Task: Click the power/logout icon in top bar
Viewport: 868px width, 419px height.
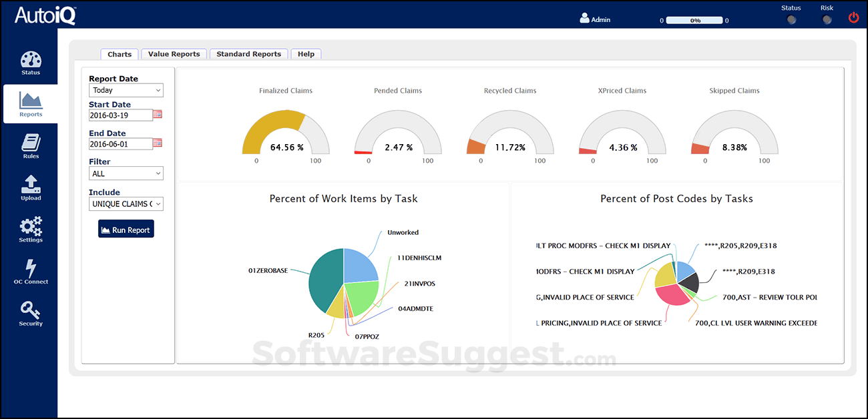Action: [x=853, y=17]
